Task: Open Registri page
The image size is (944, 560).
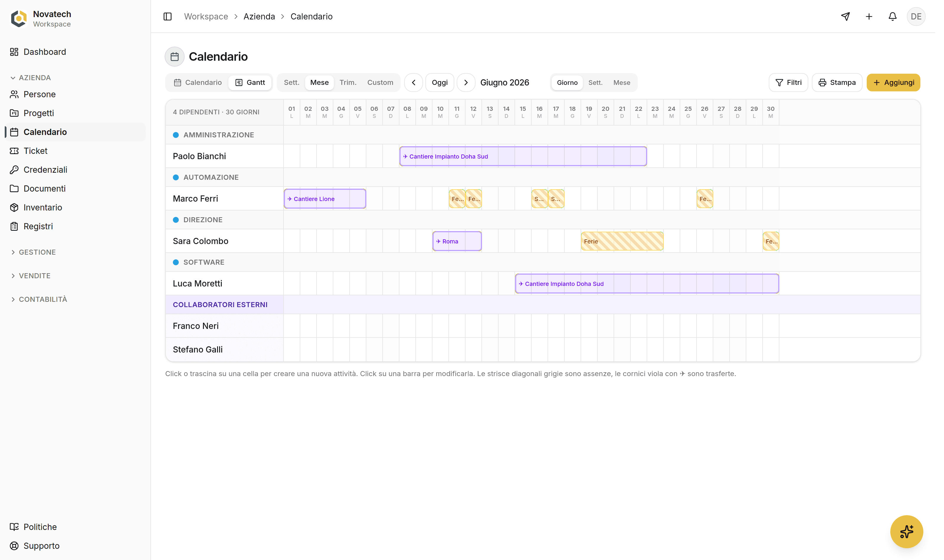Action: [76, 226]
